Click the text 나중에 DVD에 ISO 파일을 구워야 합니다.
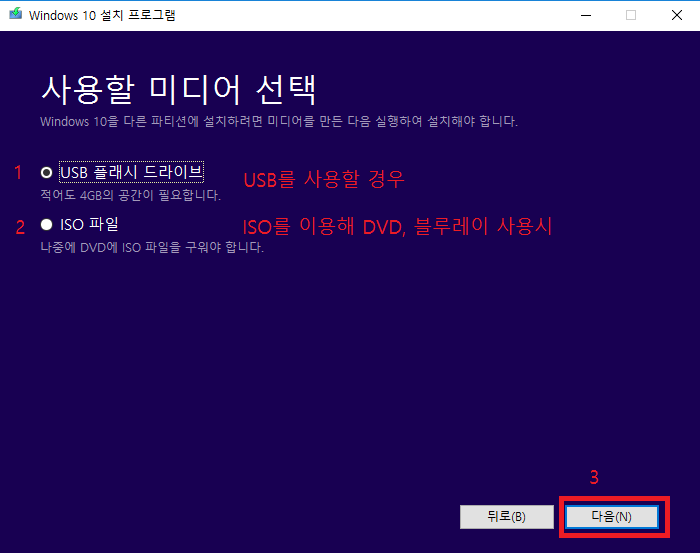The image size is (700, 553). (x=152, y=247)
